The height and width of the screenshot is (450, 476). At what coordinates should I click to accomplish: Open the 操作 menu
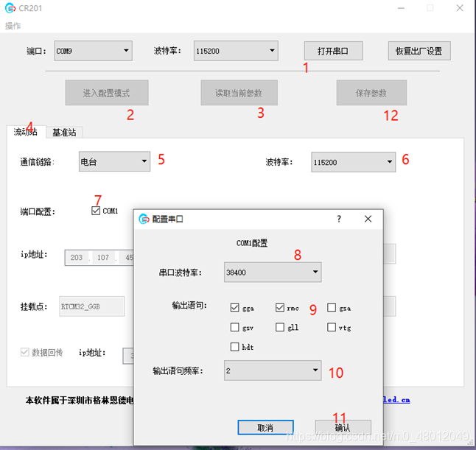pos(13,26)
